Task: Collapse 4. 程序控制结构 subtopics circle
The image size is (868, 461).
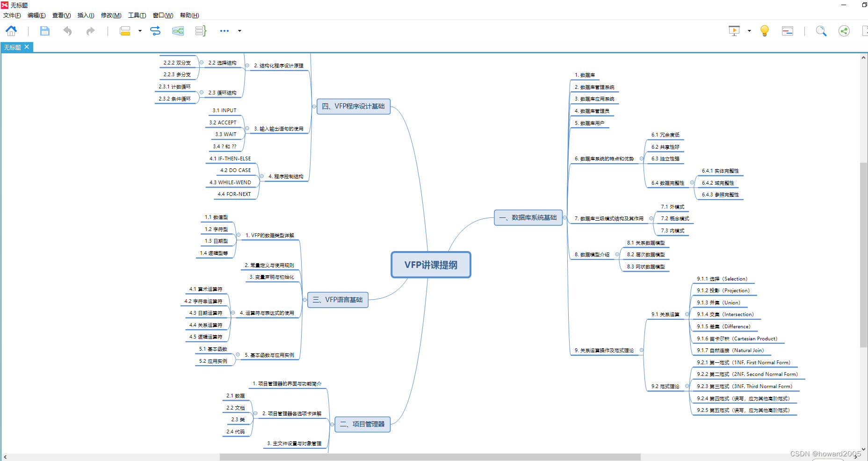Action: pos(262,176)
